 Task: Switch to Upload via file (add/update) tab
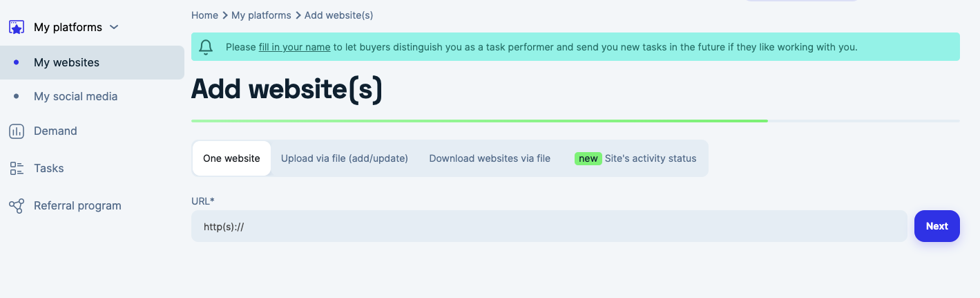pos(344,158)
